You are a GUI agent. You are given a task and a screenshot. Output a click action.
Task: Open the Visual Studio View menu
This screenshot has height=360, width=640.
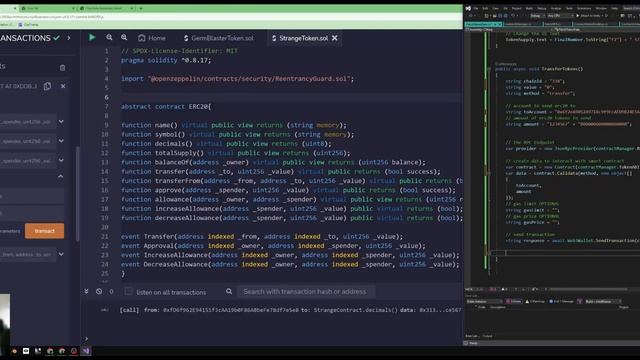(496, 8)
